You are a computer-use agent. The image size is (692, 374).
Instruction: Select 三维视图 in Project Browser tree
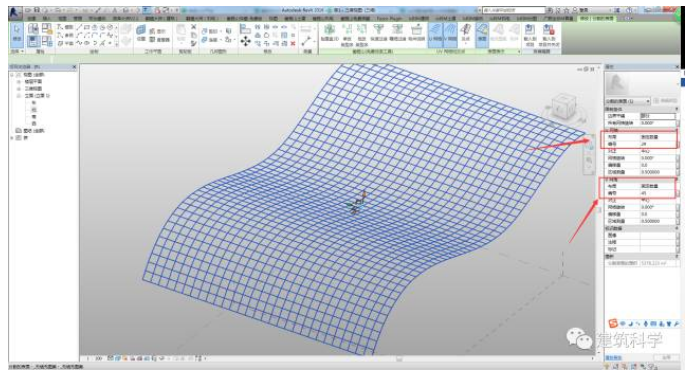click(33, 89)
